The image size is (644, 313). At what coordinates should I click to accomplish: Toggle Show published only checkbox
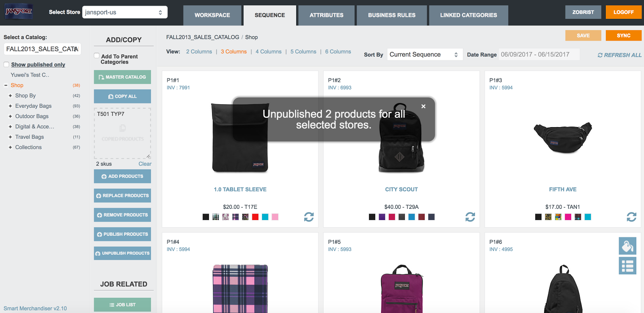click(6, 64)
